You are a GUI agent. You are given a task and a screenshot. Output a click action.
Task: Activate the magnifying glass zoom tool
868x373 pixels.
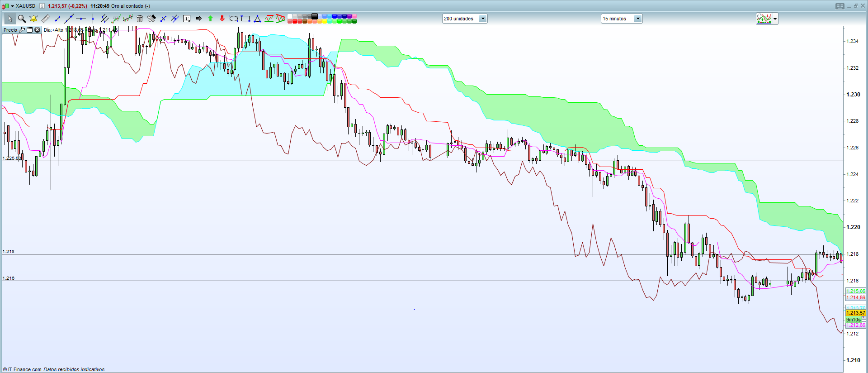(x=21, y=19)
